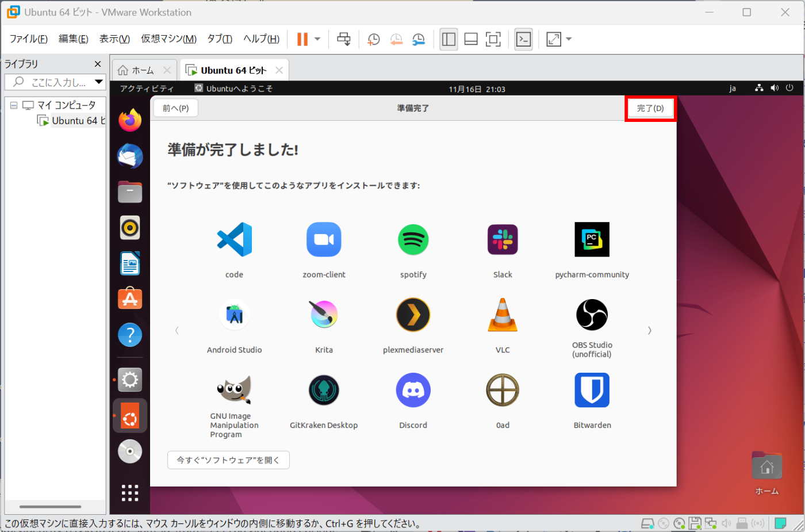Toggle the thumbnail bar view icon

471,39
